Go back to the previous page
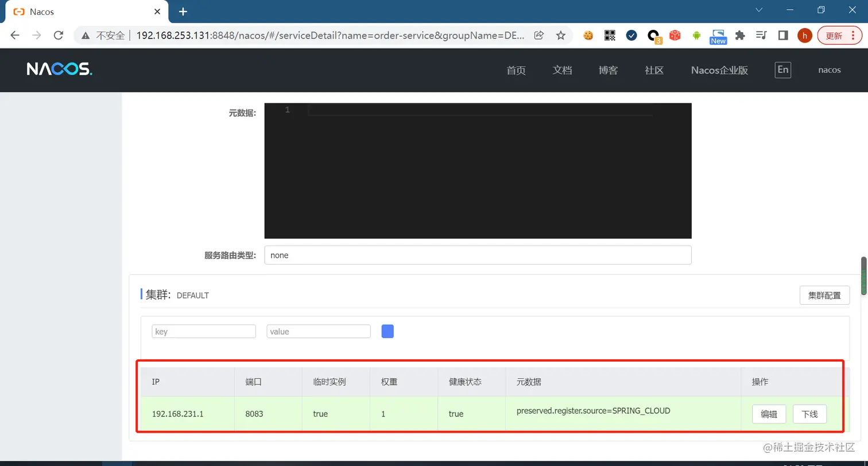 pyautogui.click(x=15, y=36)
